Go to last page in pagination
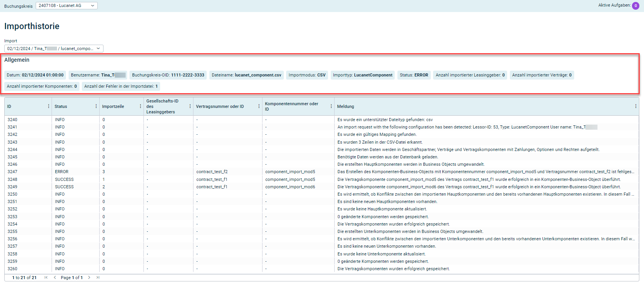Viewport: 644px width, 283px height. (x=98, y=278)
